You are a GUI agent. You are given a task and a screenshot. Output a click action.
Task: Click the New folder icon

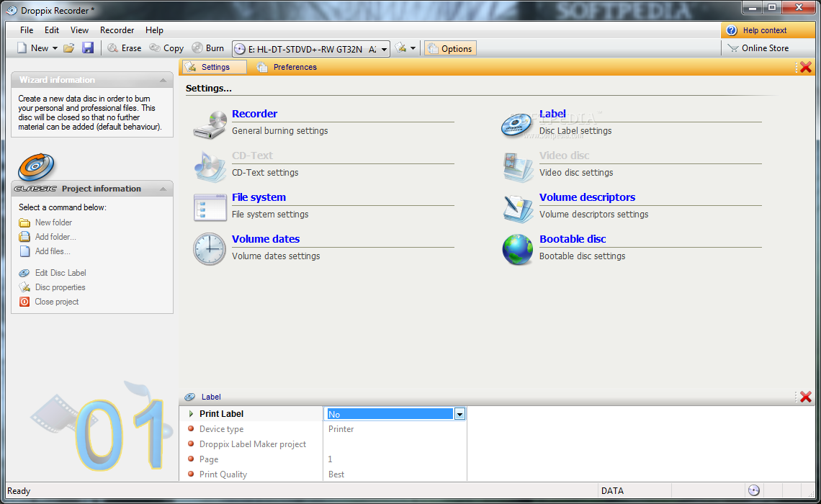pyautogui.click(x=24, y=222)
